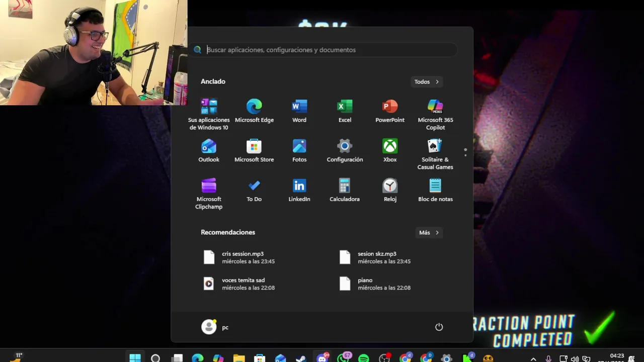Launch PowerPoint pinned app
This screenshot has height=362, width=644.
[x=390, y=111]
